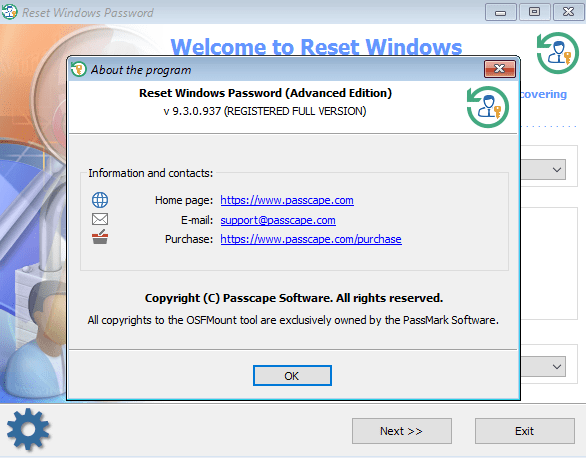Close the About the program dialog

500,69
